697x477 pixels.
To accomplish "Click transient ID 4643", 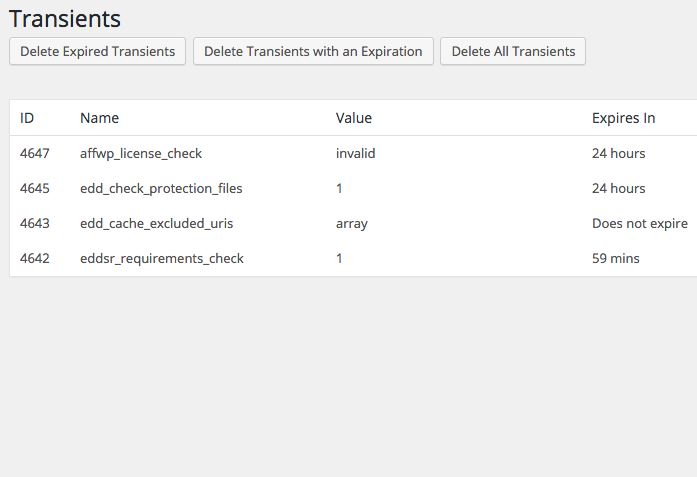I will click(35, 223).
